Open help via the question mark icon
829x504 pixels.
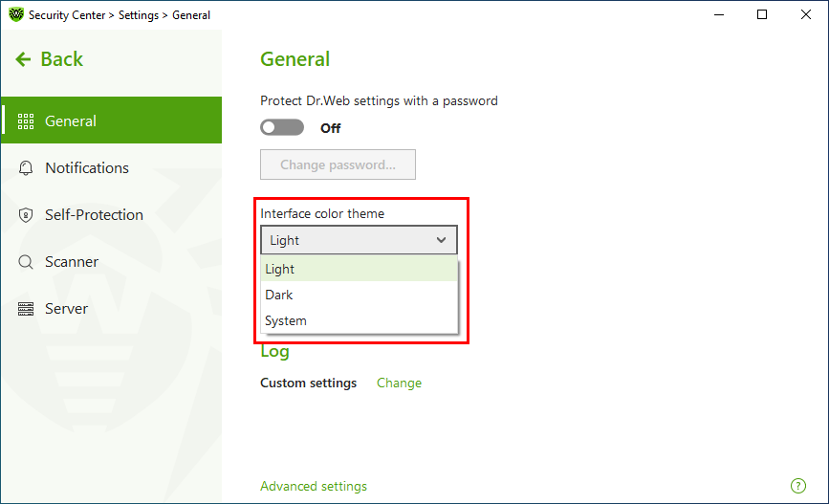pos(797,486)
